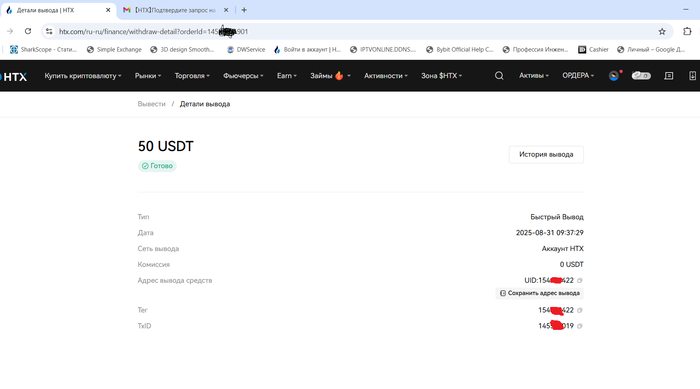Click the app download phone icon
This screenshot has width=700, height=389.
[692, 76]
